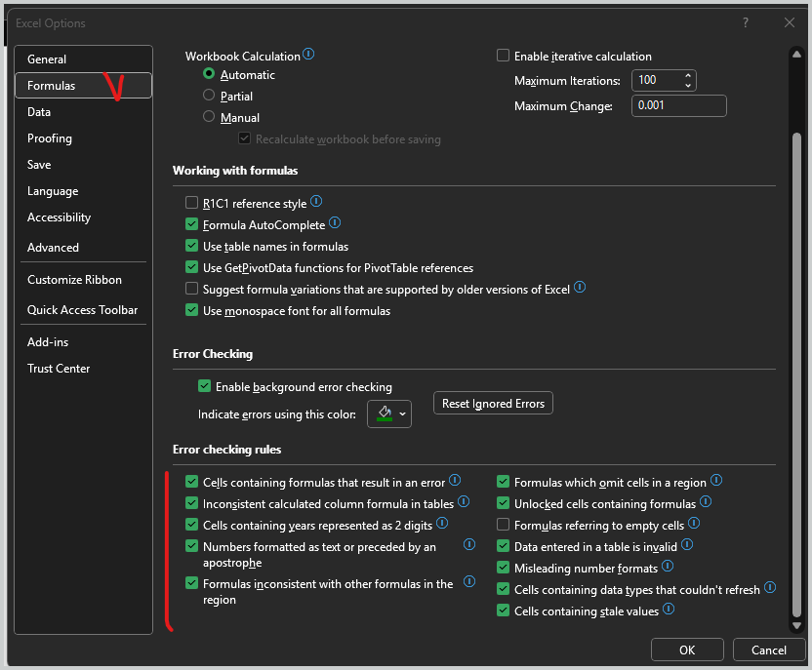Click Maximum Change input field
Screen dimensions: 812x670
(679, 105)
